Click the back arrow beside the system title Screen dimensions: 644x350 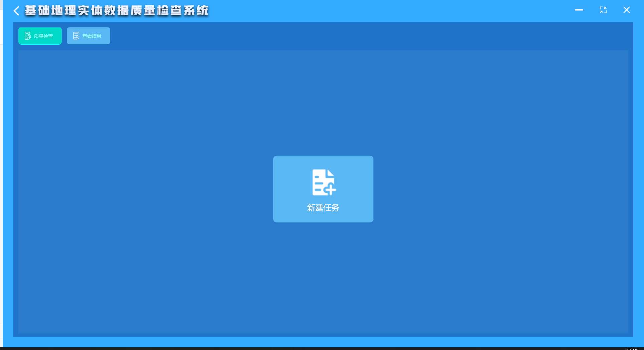tap(16, 11)
